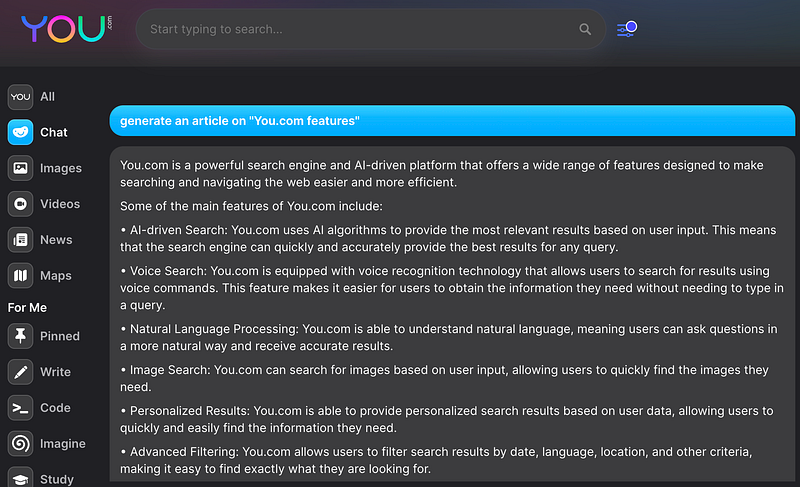Focus the "Start typing to search" field
Image resolution: width=800 pixels, height=487 pixels.
[x=360, y=30]
